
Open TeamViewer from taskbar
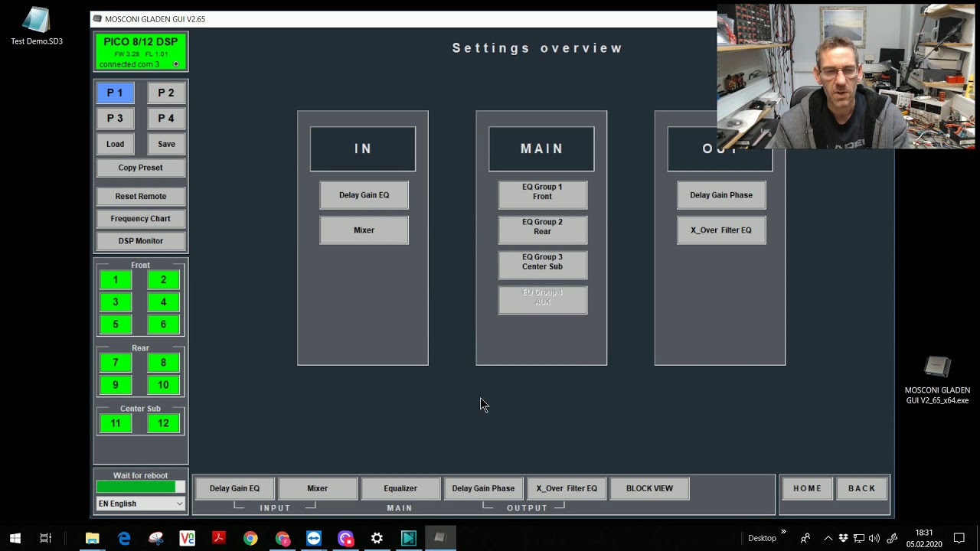click(x=314, y=538)
